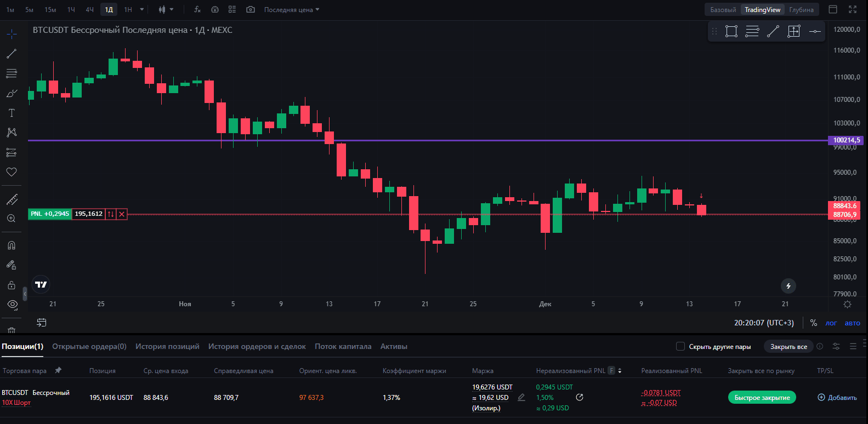Expand the Последняя цена price dropdown
This screenshot has width=868, height=424.
[x=292, y=10]
